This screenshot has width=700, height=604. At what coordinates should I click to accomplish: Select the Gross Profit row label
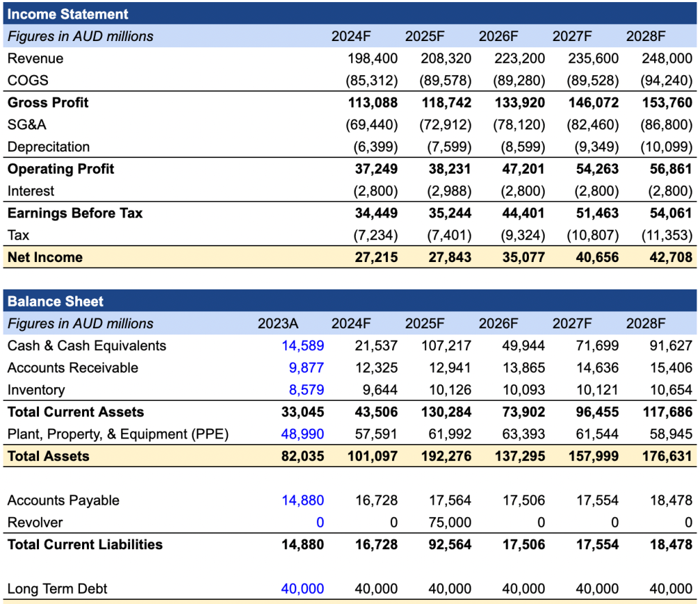(48, 103)
